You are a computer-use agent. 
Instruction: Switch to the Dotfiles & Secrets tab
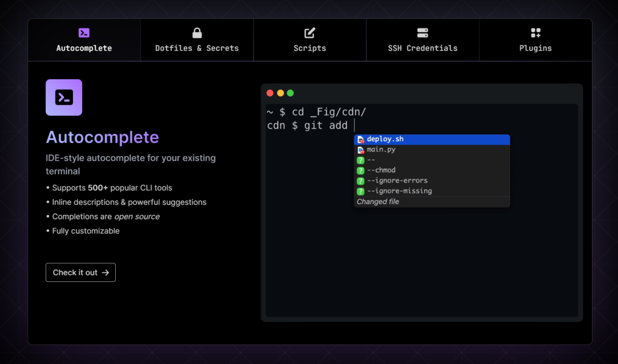pyautogui.click(x=197, y=48)
